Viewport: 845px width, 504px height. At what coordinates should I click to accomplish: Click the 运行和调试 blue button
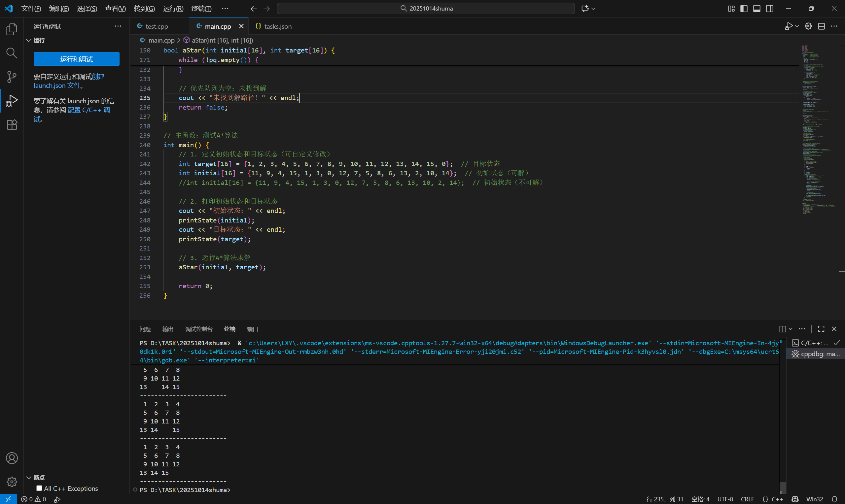coord(77,59)
